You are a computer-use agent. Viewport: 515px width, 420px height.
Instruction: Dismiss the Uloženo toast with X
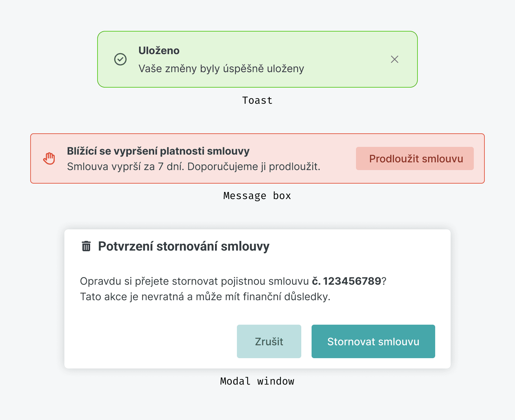click(x=394, y=59)
